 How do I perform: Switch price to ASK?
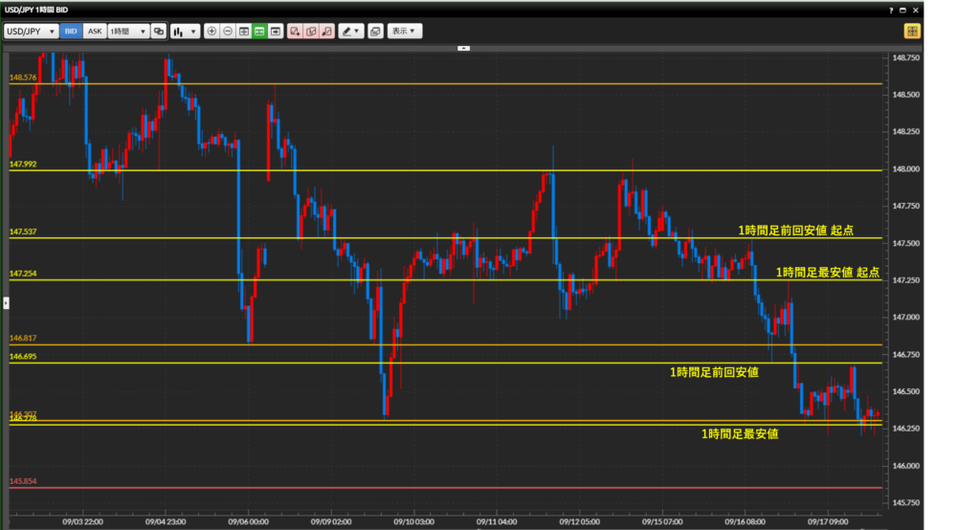click(x=94, y=31)
